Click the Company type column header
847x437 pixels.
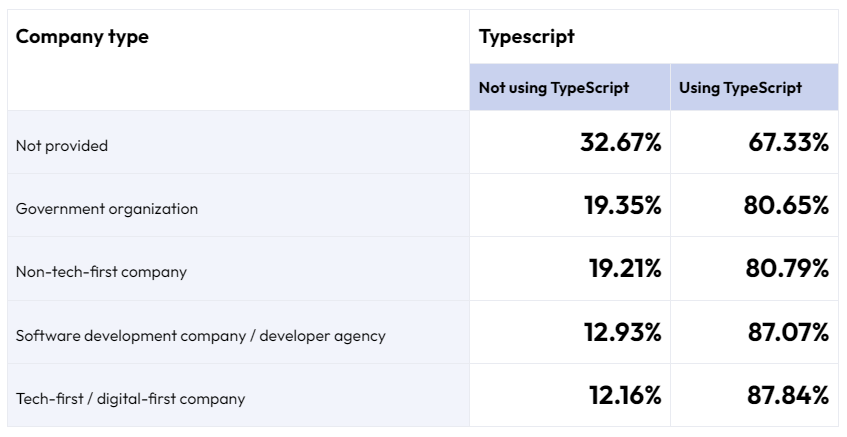coord(82,37)
